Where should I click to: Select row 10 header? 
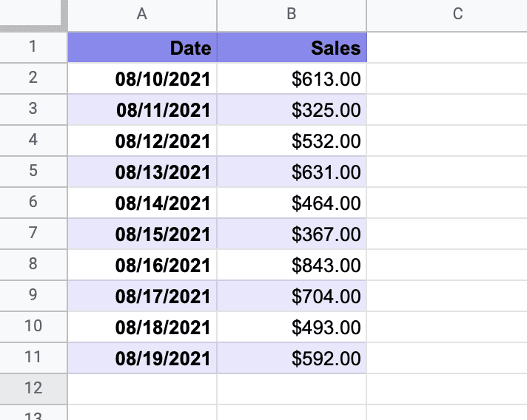(33, 327)
